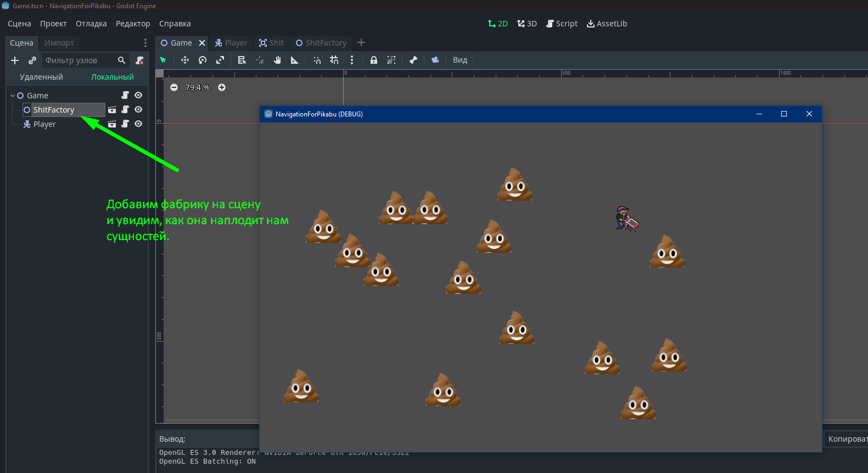Open the Scene dock three-dots menu
868x473 pixels.
pos(145,43)
